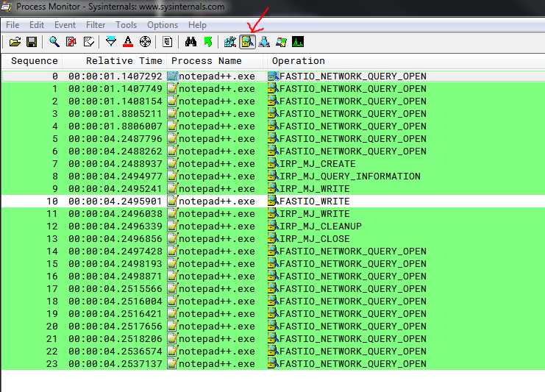Screen dimensions: 545x392
Task: Show the Process Tree icon
Action: click(x=168, y=42)
